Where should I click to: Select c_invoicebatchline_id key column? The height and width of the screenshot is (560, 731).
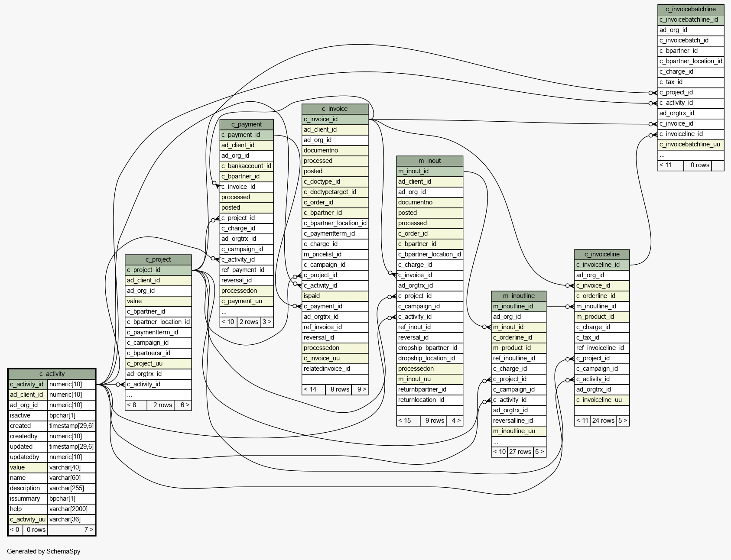(x=691, y=19)
